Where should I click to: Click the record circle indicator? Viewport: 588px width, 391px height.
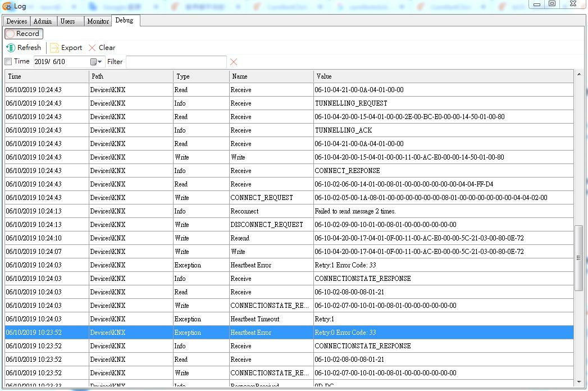coord(11,34)
